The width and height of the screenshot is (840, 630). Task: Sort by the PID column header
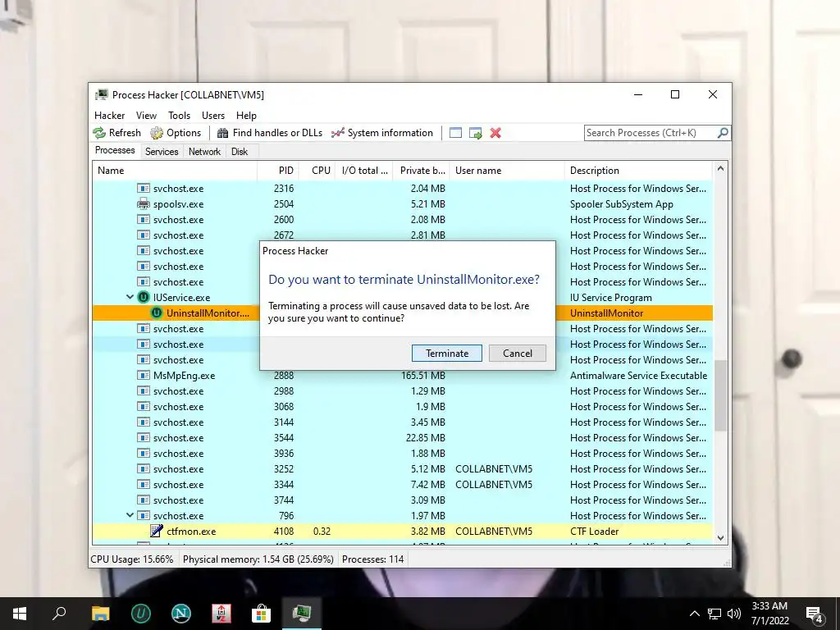point(278,171)
